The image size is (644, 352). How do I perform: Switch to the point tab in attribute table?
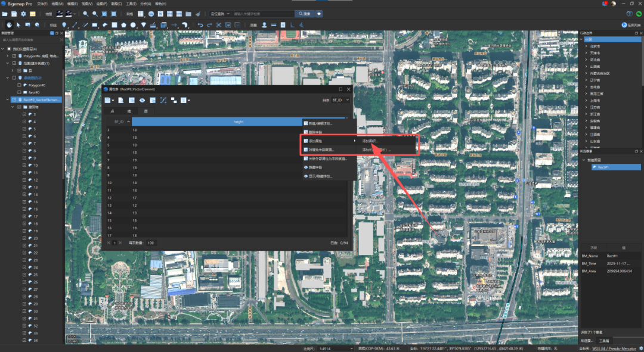click(x=113, y=111)
